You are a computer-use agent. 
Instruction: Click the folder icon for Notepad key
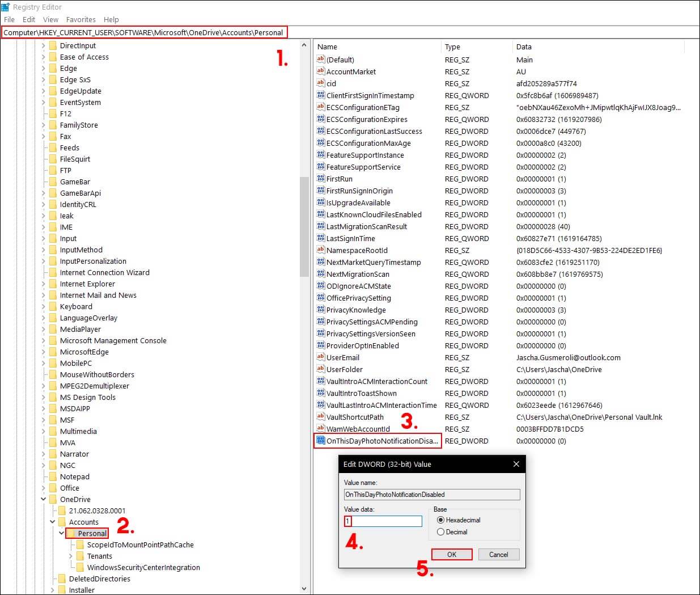tap(53, 476)
